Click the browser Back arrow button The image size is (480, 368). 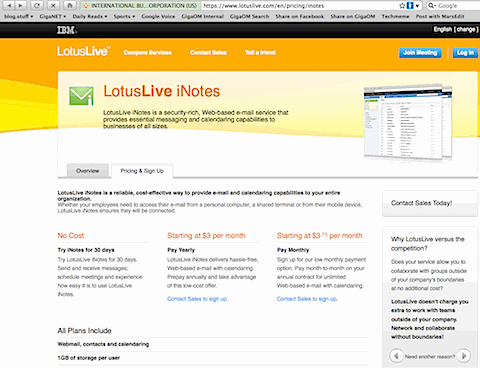pyautogui.click(x=10, y=5)
